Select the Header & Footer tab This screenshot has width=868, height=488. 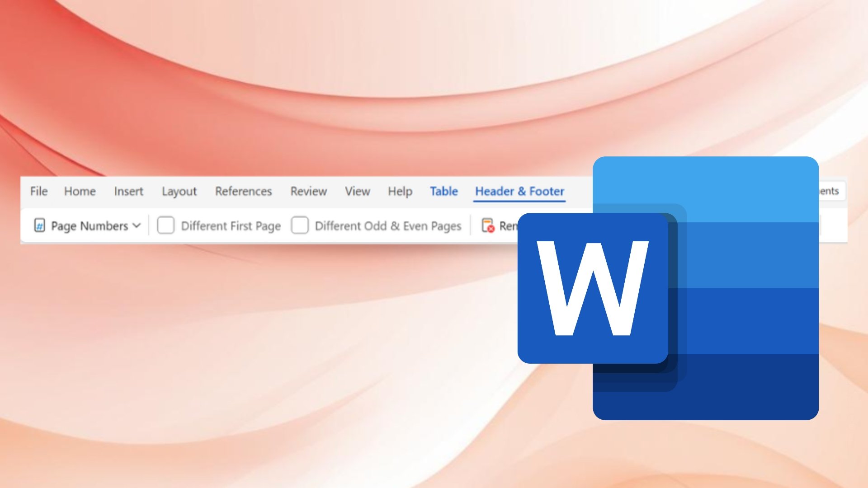pyautogui.click(x=519, y=191)
